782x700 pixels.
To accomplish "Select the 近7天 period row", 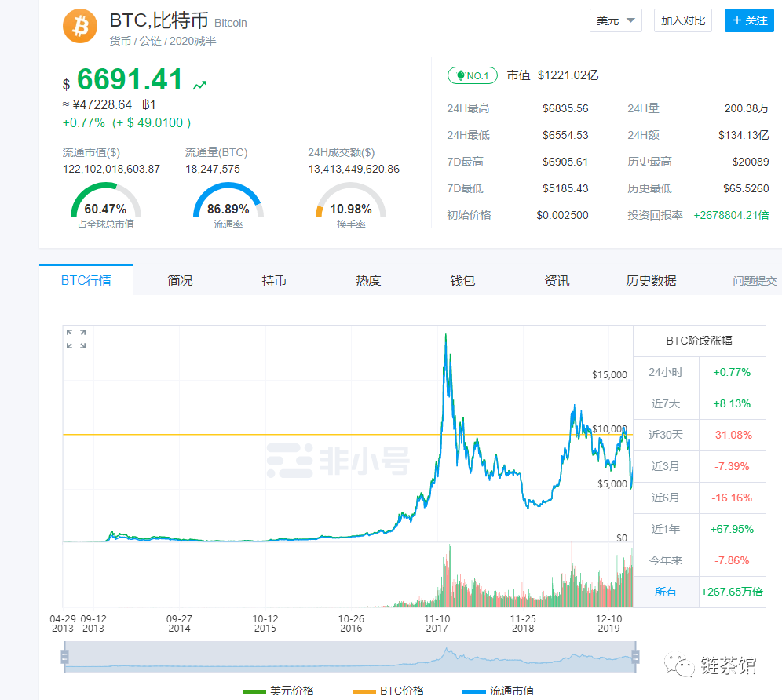I will 700,403.
